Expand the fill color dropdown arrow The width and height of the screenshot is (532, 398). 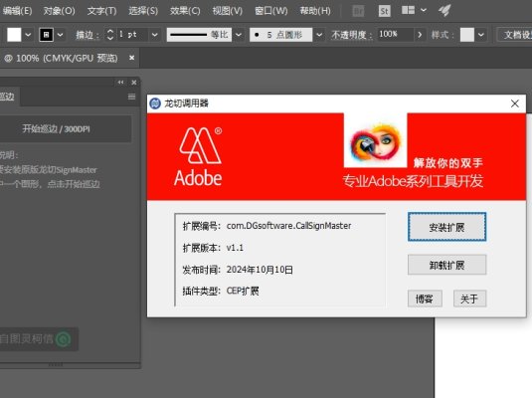(x=28, y=35)
